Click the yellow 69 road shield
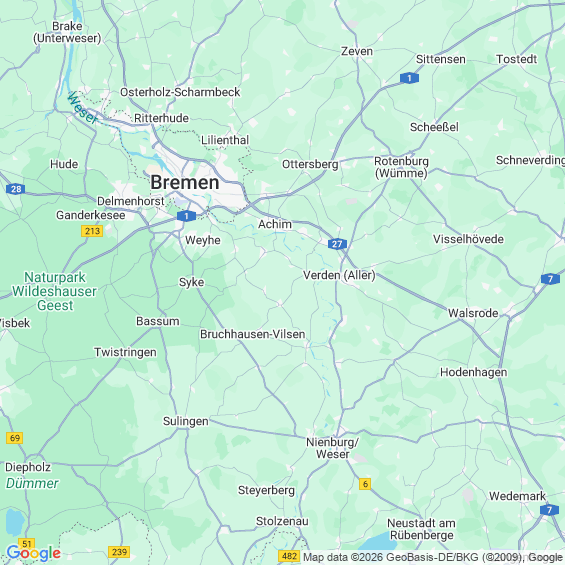 point(15,438)
